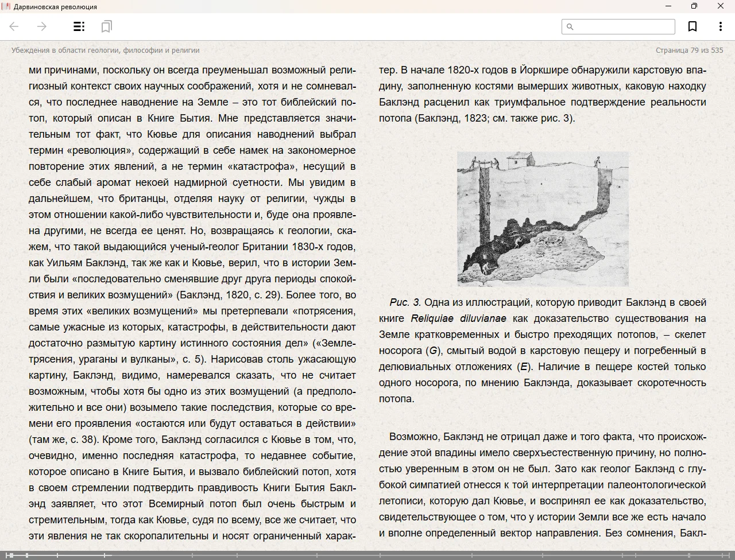The height and width of the screenshot is (560, 735).
Task: Click the forward navigation arrow
Action: click(x=42, y=26)
